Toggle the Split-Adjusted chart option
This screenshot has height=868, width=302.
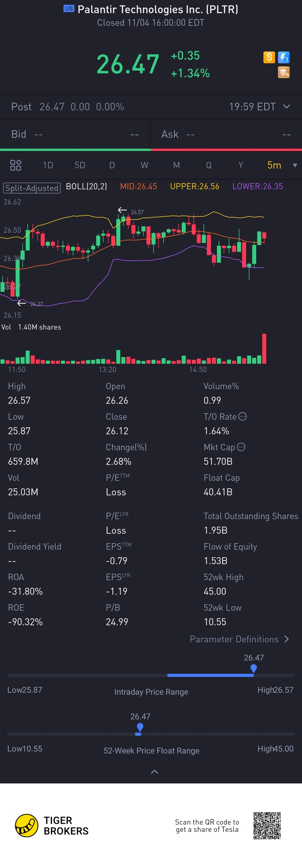coord(32,188)
